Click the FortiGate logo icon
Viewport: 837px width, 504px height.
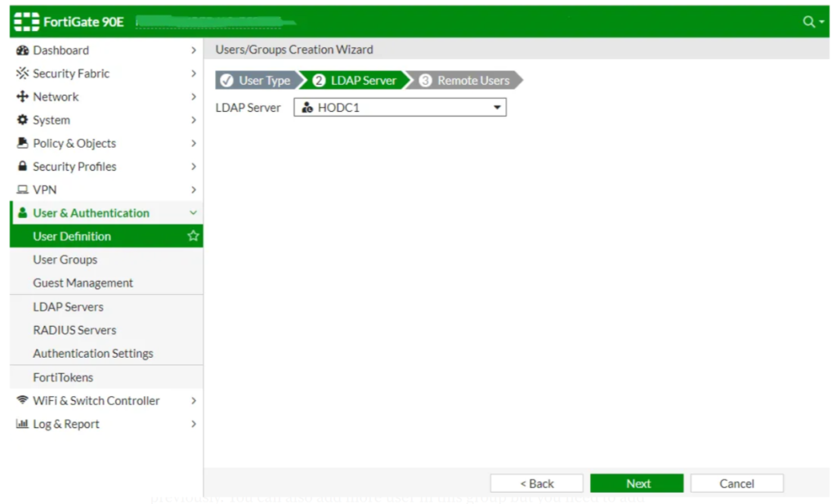pyautogui.click(x=26, y=22)
